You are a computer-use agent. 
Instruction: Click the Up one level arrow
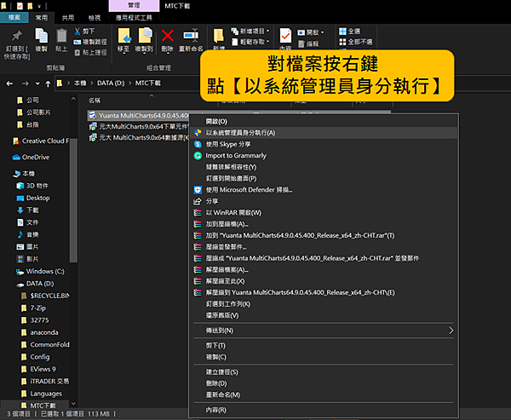[48, 83]
